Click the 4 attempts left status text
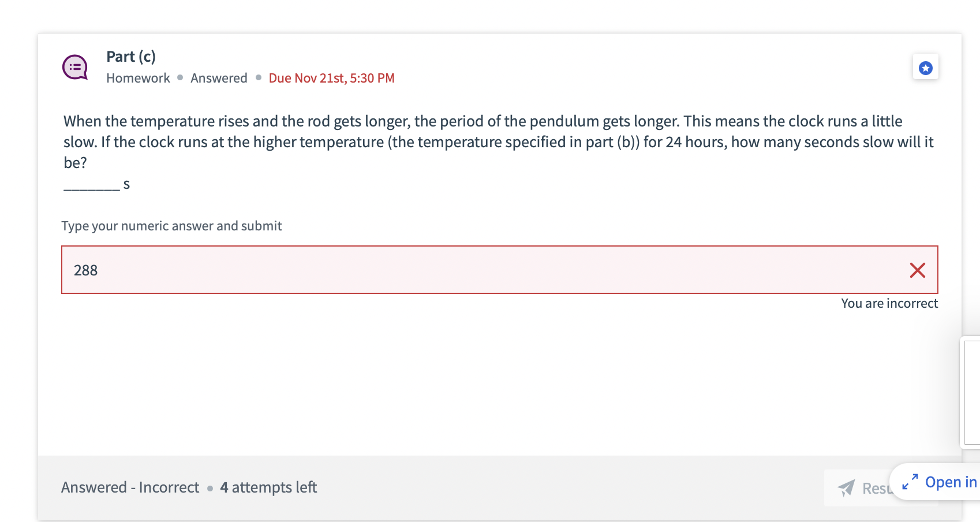Viewport: 980px width, 522px height. click(268, 487)
